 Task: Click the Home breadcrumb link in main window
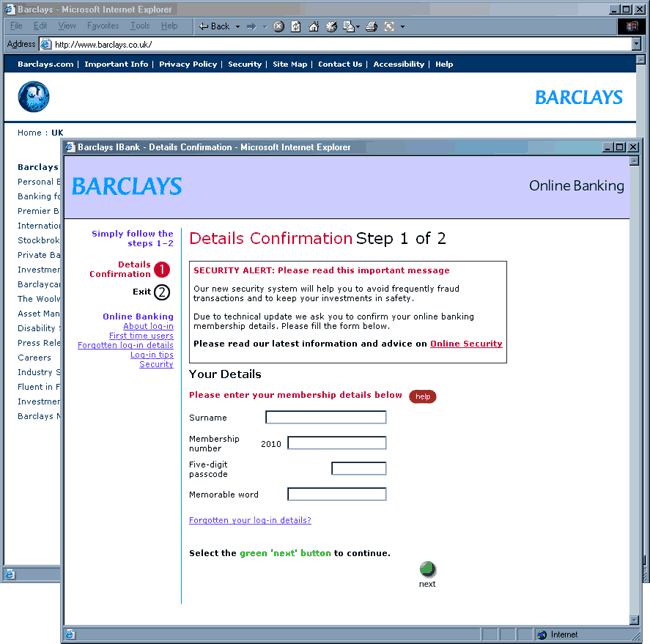click(29, 133)
